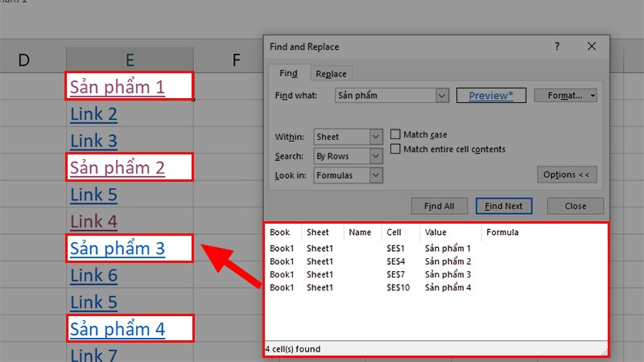Click the Find Next button
Screen dimensions: 644x362
503,206
